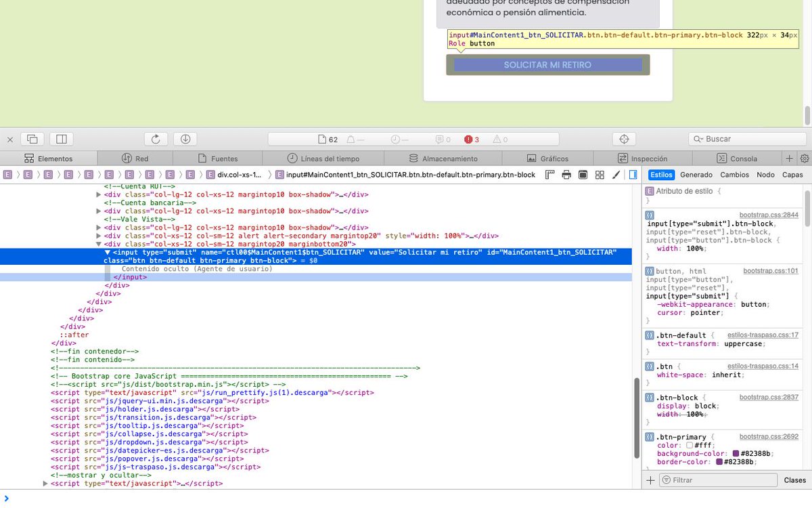812x508 pixels.
Task: Toggle print media styles printer icon
Action: click(x=566, y=175)
